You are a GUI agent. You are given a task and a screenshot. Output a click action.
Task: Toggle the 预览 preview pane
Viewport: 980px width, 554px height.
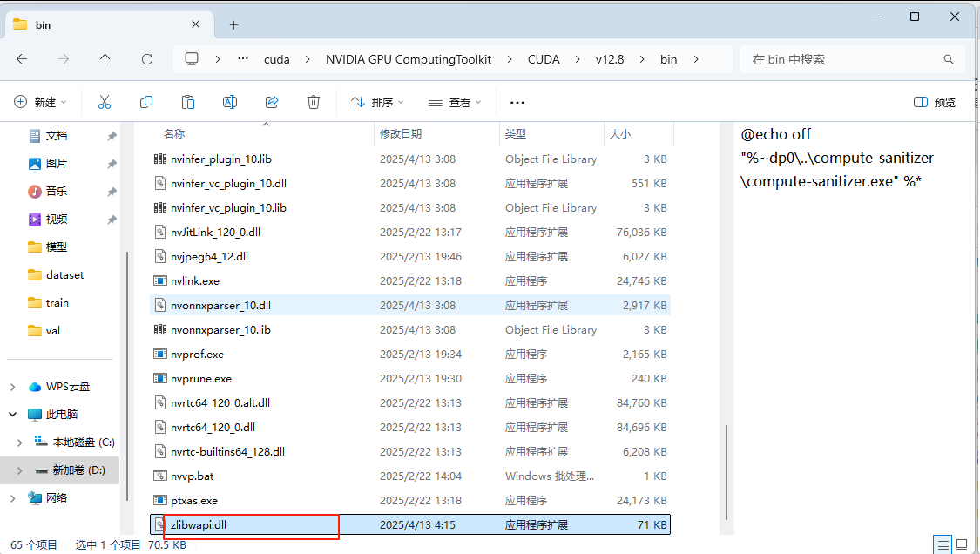(935, 102)
